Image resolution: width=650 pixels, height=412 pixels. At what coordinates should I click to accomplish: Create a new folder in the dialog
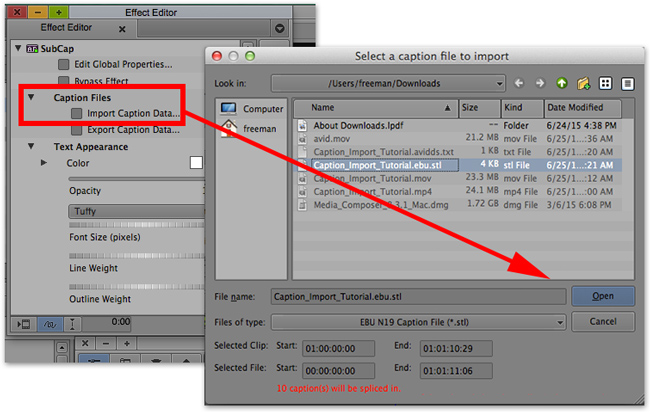[x=583, y=83]
